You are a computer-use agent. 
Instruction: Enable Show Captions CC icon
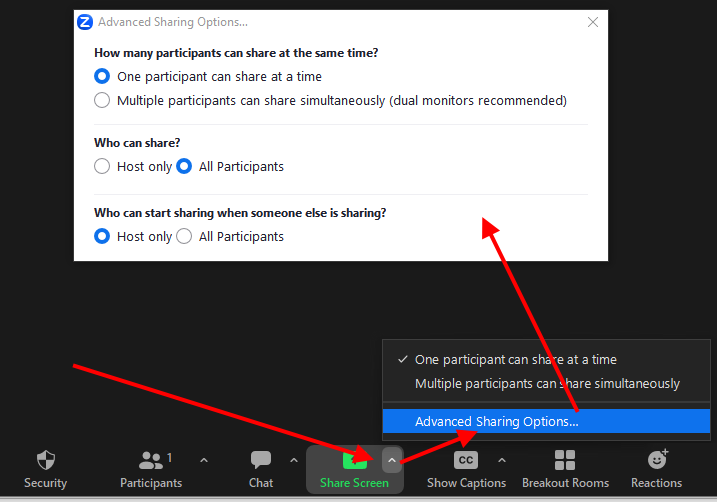(466, 460)
